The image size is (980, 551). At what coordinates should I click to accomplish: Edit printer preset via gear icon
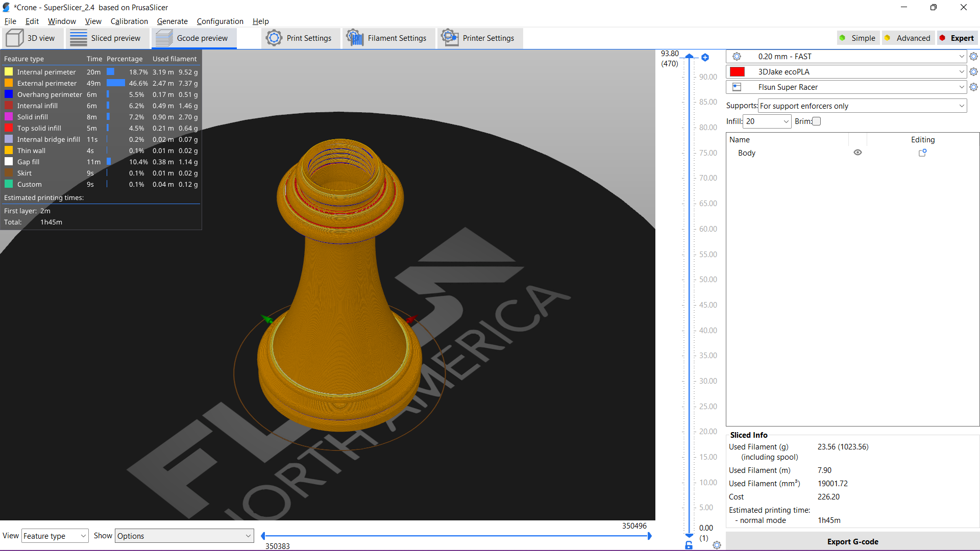click(x=974, y=87)
